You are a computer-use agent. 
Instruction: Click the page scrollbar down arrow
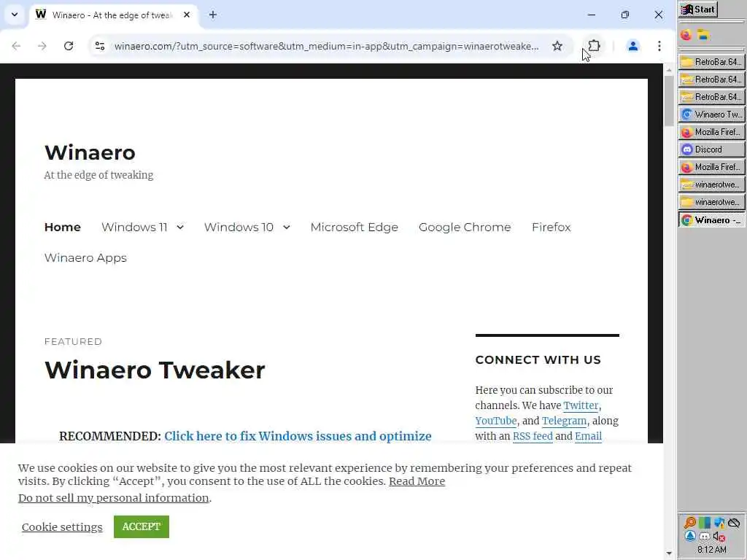pos(669,553)
